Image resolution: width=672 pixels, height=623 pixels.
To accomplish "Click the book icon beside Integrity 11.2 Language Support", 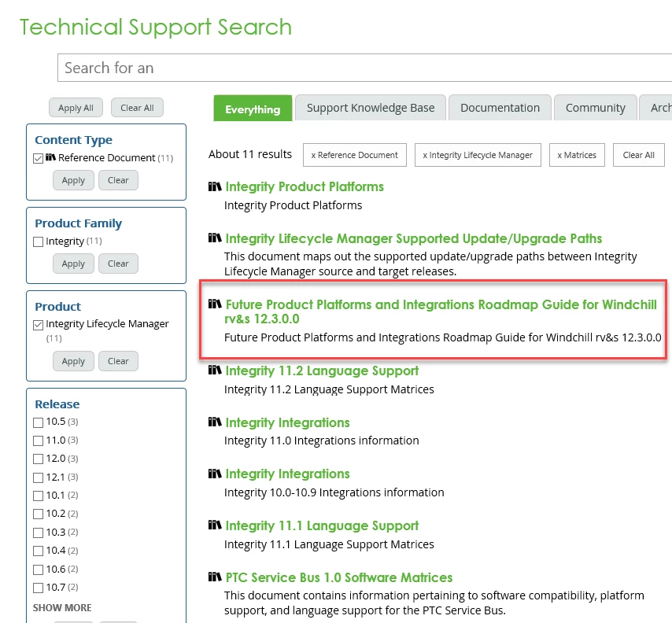I will point(215,370).
